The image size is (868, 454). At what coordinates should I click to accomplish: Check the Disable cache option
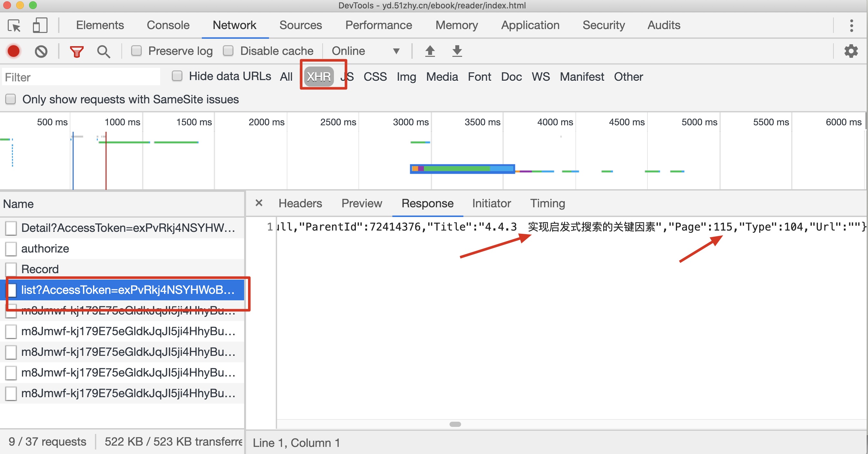228,51
